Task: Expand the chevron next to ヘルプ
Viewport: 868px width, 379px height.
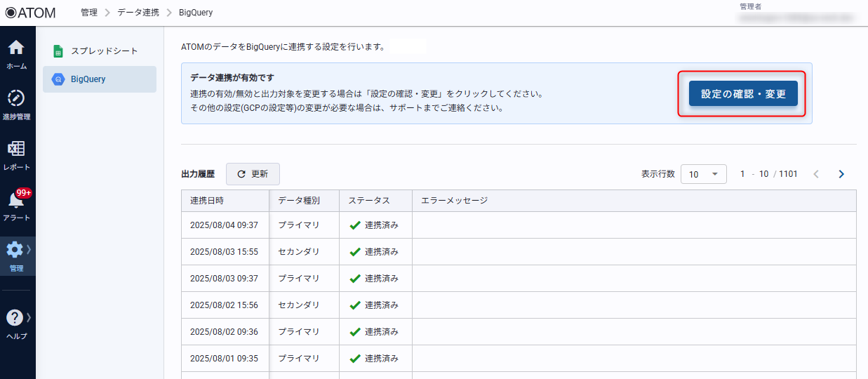Action: click(x=29, y=317)
